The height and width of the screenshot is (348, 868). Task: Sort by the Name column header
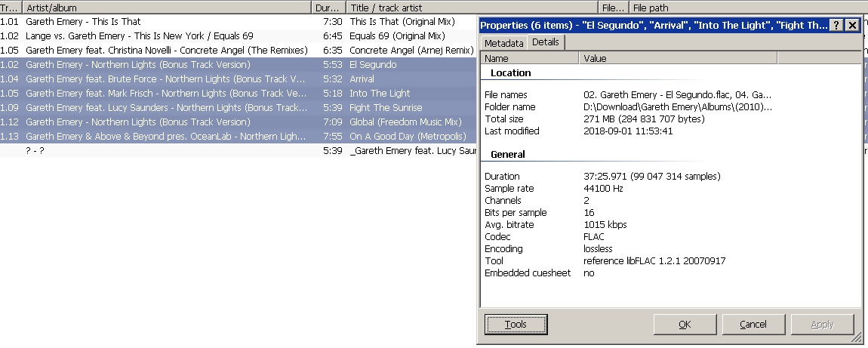click(528, 58)
